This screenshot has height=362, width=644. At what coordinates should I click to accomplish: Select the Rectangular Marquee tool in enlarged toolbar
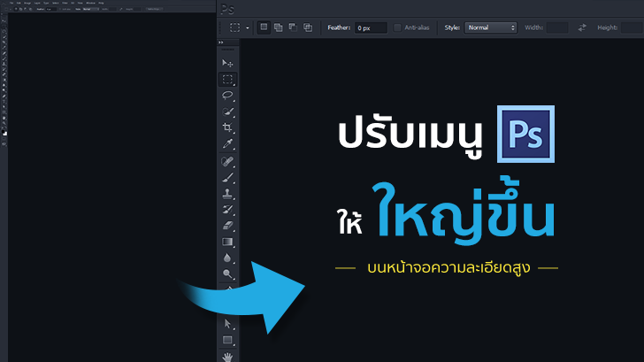227,80
